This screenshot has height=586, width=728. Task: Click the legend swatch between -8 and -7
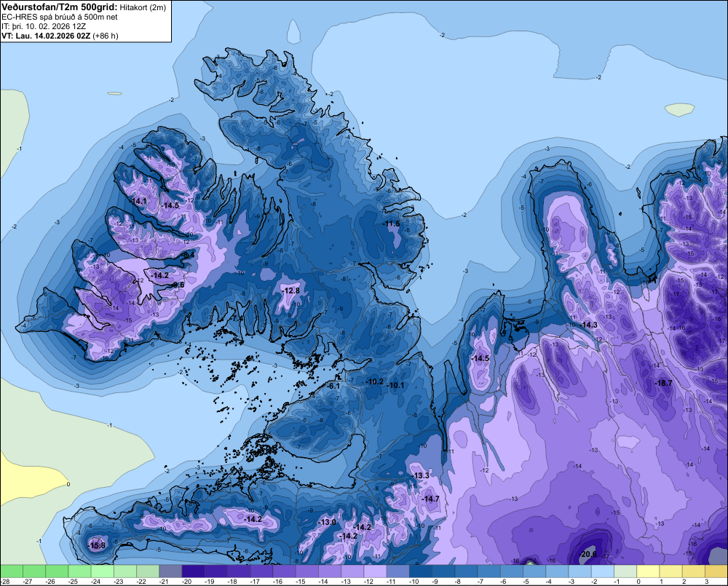point(466,571)
